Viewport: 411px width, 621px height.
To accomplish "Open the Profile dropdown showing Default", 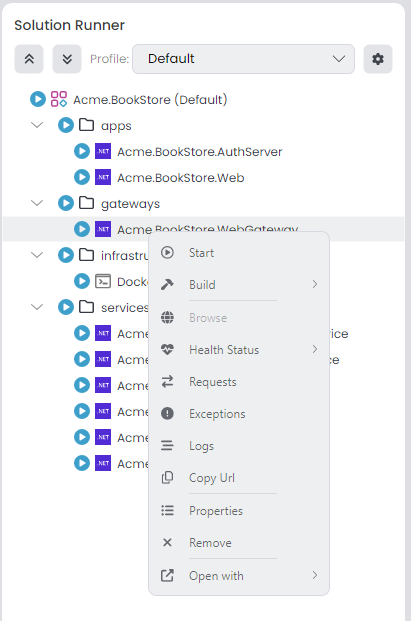I will pyautogui.click(x=244, y=59).
